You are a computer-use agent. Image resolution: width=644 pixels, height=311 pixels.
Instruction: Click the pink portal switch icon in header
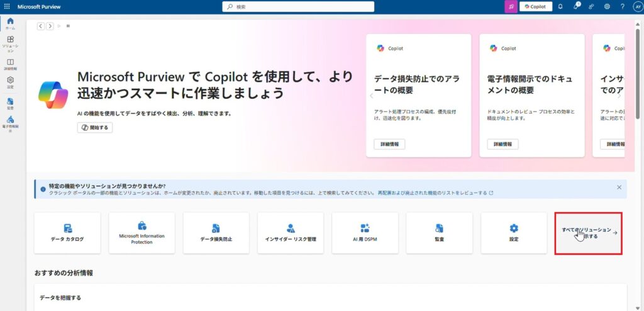pos(511,6)
